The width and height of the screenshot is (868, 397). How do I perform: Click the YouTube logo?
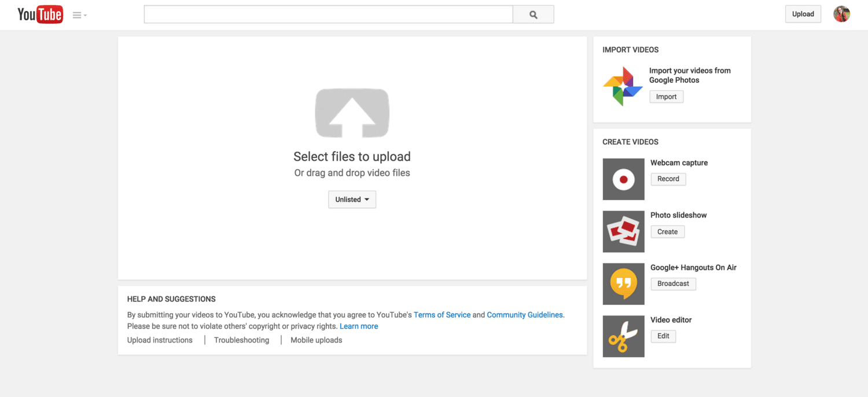[40, 14]
